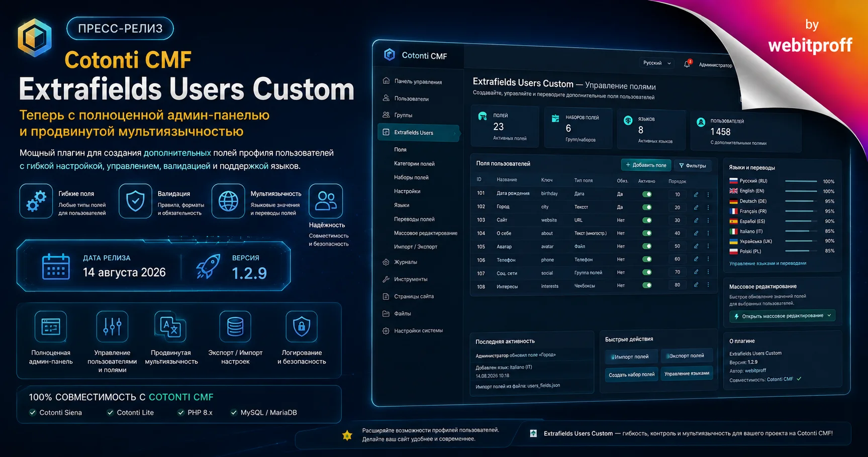868x457 pixels.
Task: Toggle the active switch for Интересы
Action: click(647, 285)
